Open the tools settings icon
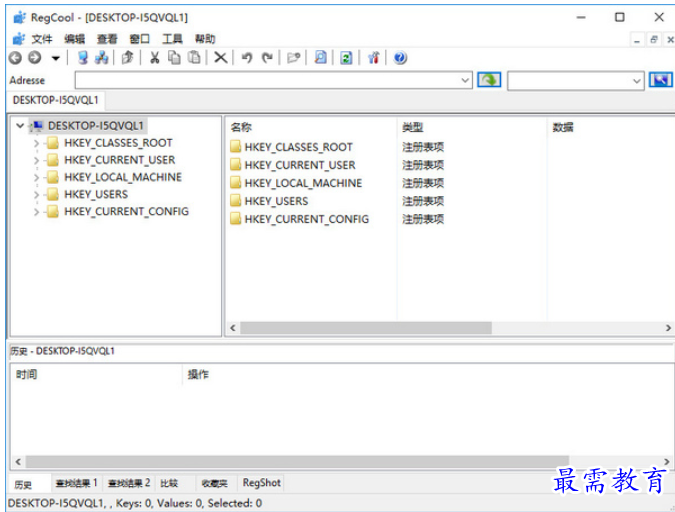This screenshot has height=512, width=675. 373,58
